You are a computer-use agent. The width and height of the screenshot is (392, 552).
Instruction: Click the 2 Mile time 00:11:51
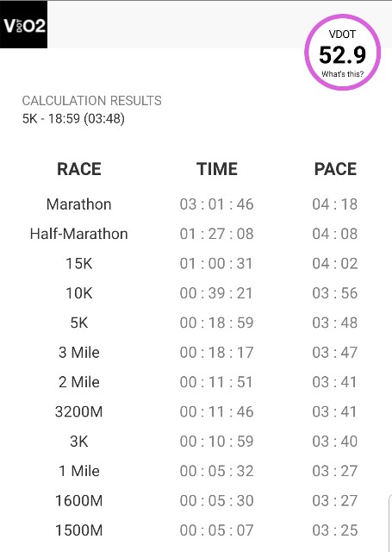[216, 382]
